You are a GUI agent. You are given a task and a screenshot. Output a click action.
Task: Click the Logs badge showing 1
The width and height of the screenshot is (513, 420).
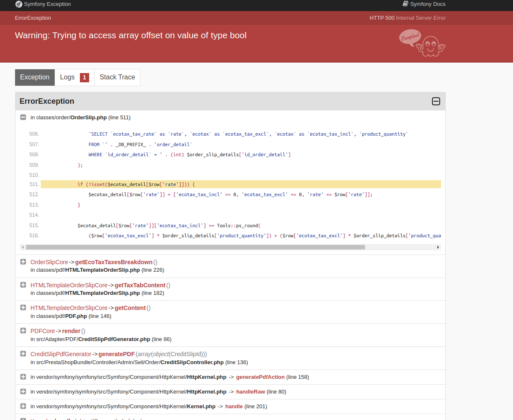coord(84,77)
